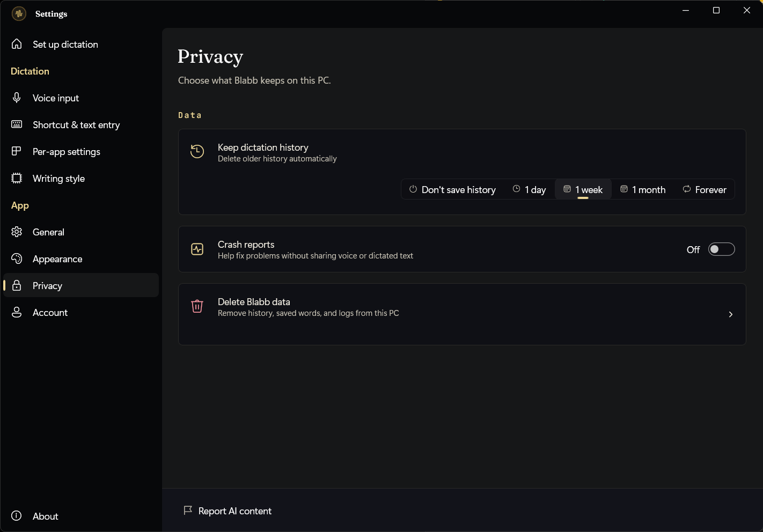Click the keyboard icon for Shortcut & text entry
763x532 pixels.
pos(17,124)
